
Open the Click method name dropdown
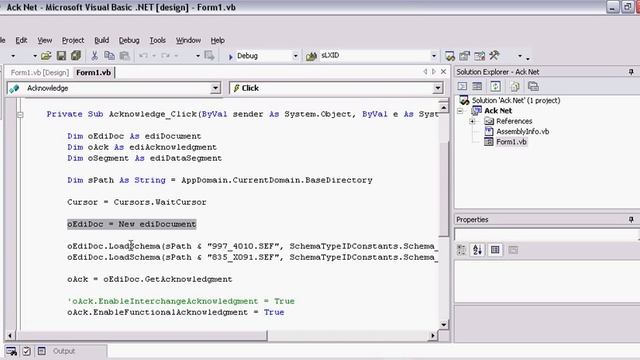[x=438, y=88]
